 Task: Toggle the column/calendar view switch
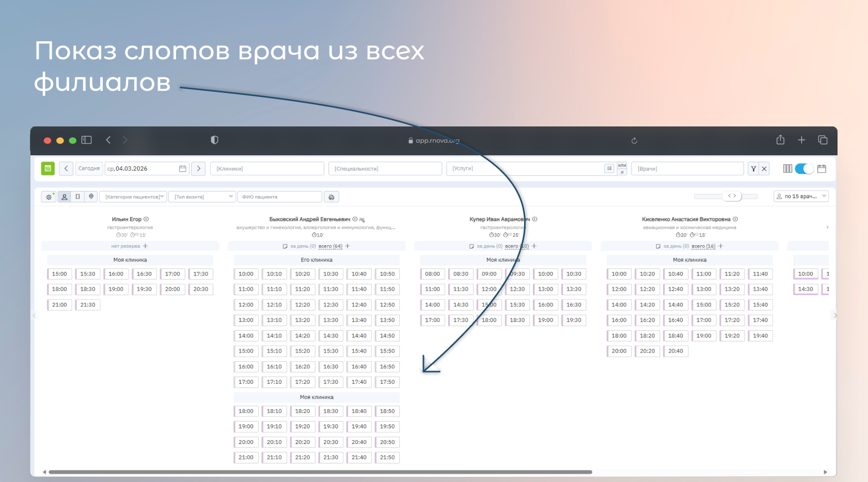(x=804, y=169)
